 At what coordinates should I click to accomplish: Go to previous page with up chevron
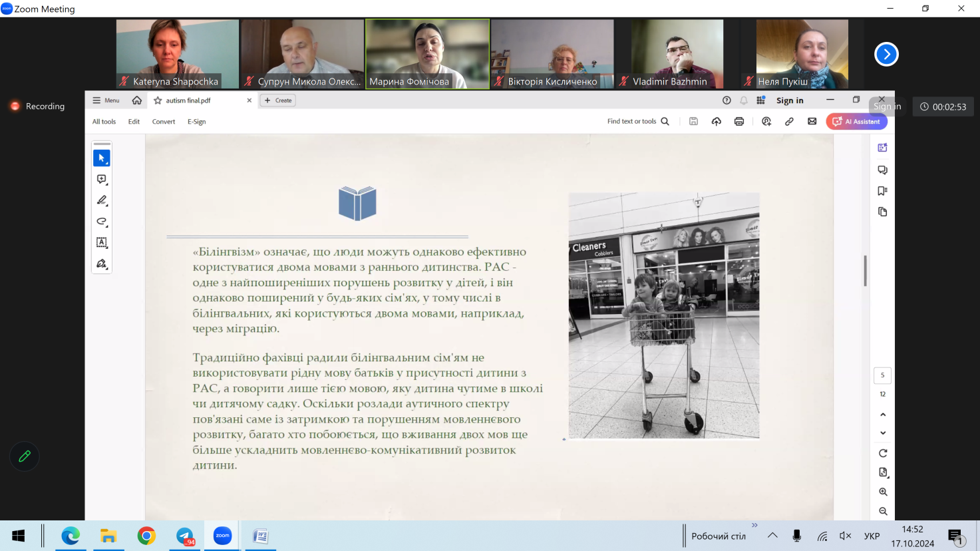[883, 415]
